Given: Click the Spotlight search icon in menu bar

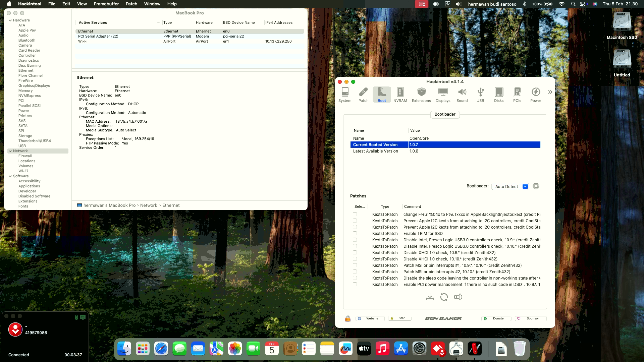Looking at the screenshot, I should 573,4.
